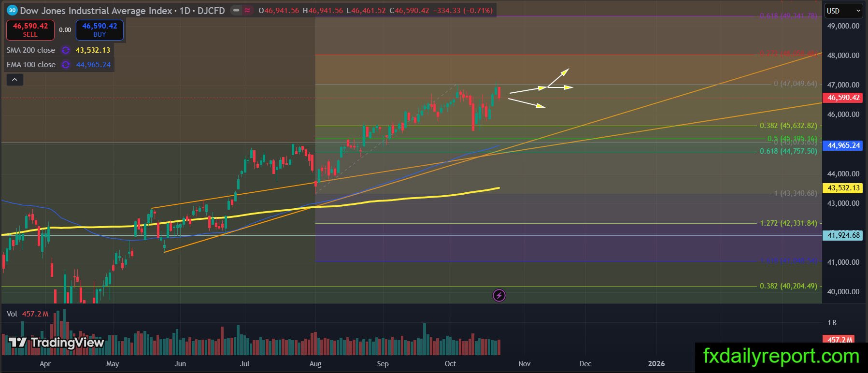The height and width of the screenshot is (373, 868).
Task: Click the high price H46,941.56
Action: point(323,10)
